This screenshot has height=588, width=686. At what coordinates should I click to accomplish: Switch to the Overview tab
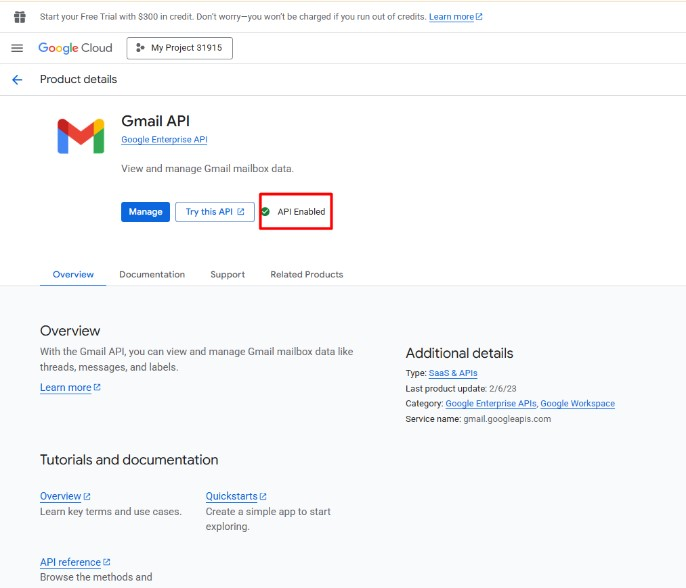[73, 274]
